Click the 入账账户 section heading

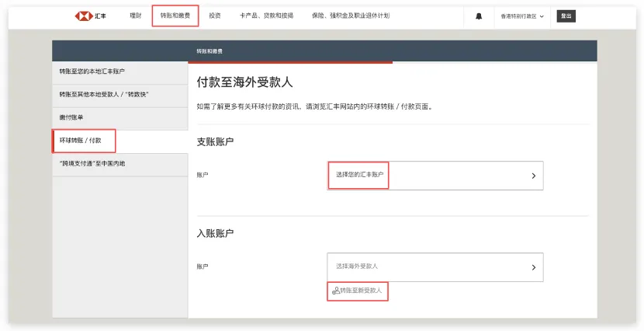[x=215, y=234]
